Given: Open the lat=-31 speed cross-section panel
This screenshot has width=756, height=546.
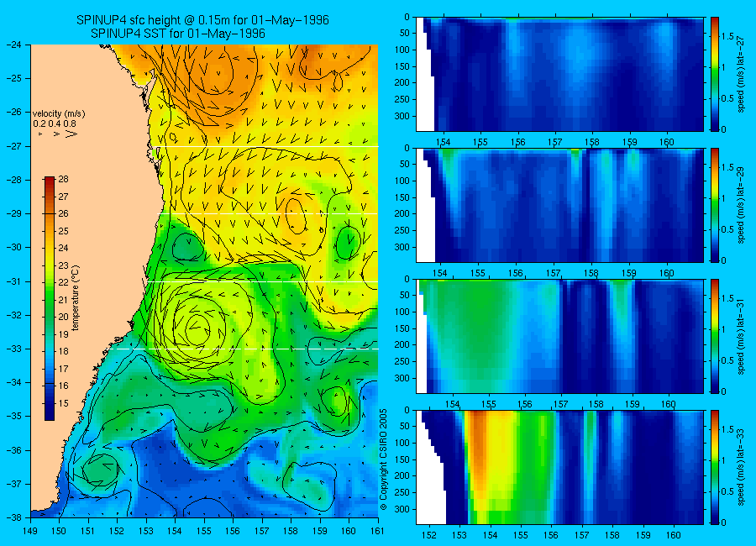Looking at the screenshot, I should [559, 336].
